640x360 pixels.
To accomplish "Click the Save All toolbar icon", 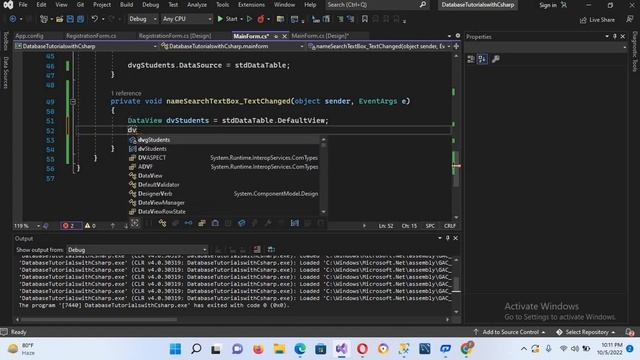I will pos(81,19).
